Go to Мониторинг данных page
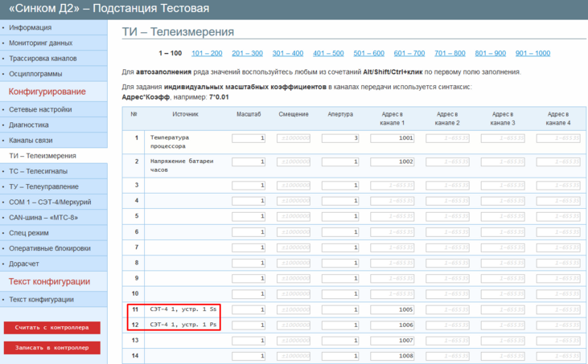This screenshot has width=588, height=364. tap(40, 43)
